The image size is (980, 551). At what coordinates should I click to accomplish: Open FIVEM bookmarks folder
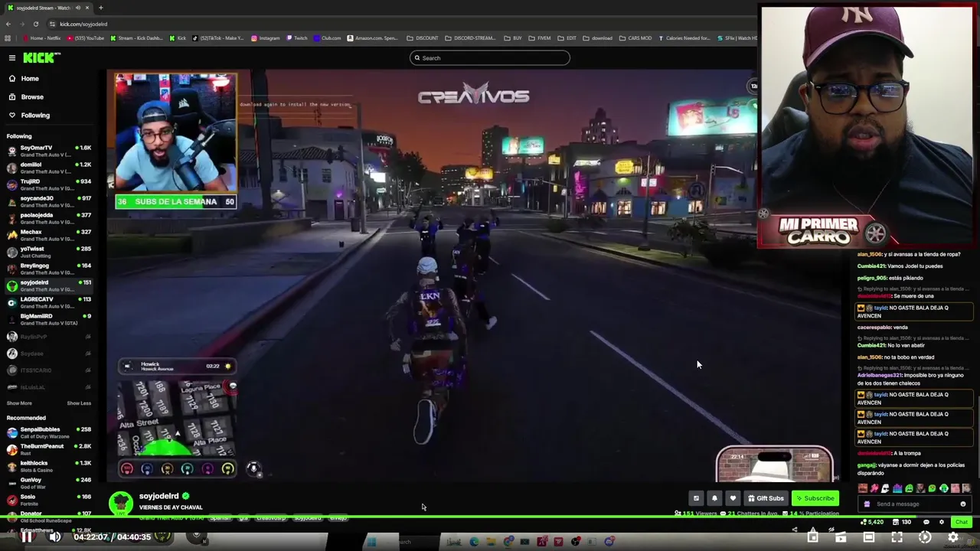coord(541,38)
